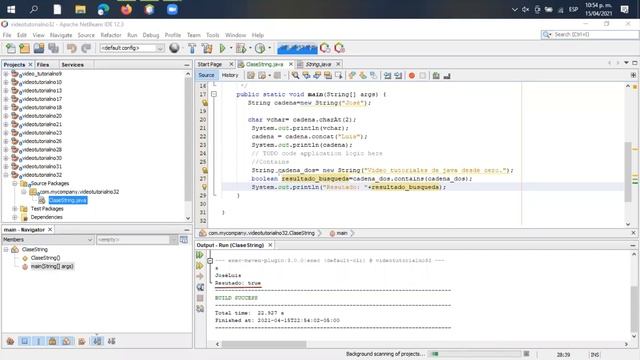Click the globe browser icon in toolbar
This screenshot has width=640, height=360.
174,48
